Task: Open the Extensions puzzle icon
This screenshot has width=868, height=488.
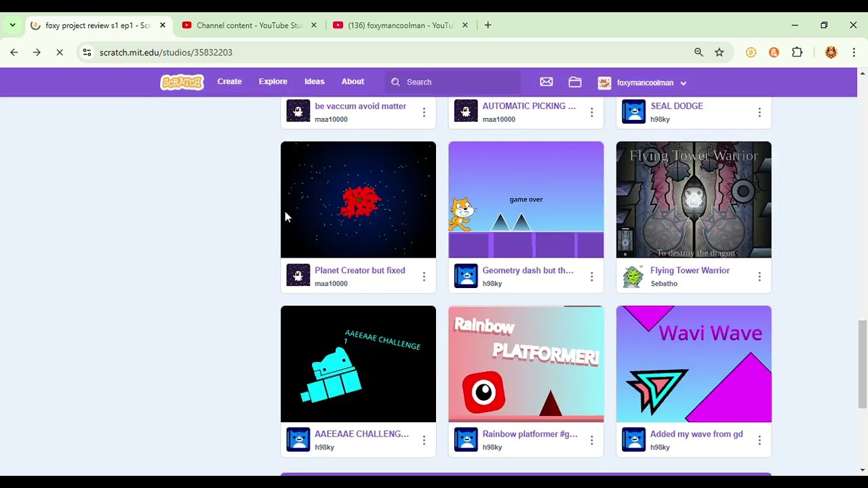Action: tap(797, 52)
